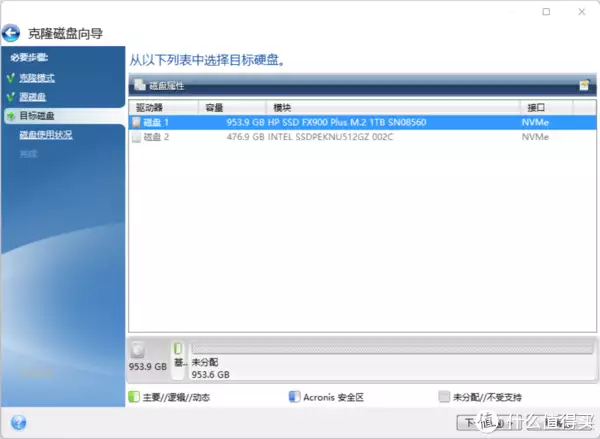600x439 pixels.
Task: Open the 磁盘使用状况 step link
Action: tap(46, 135)
